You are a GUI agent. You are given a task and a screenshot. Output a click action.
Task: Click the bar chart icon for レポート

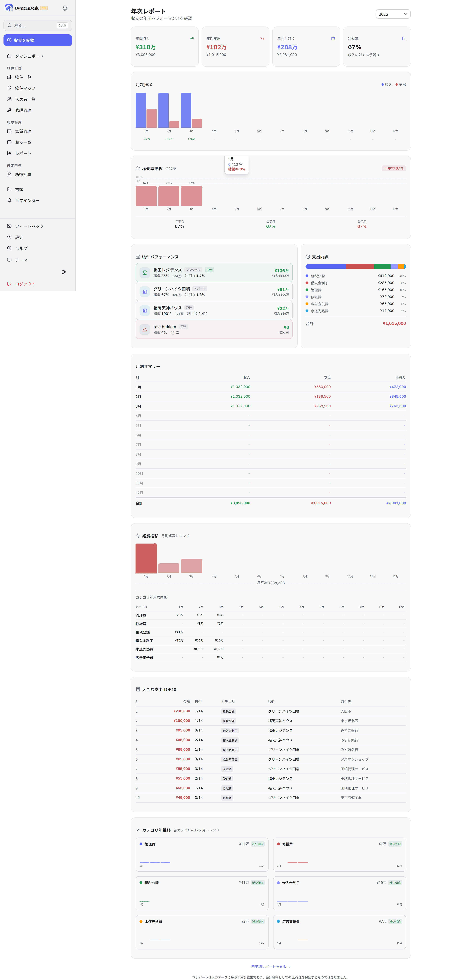click(9, 153)
